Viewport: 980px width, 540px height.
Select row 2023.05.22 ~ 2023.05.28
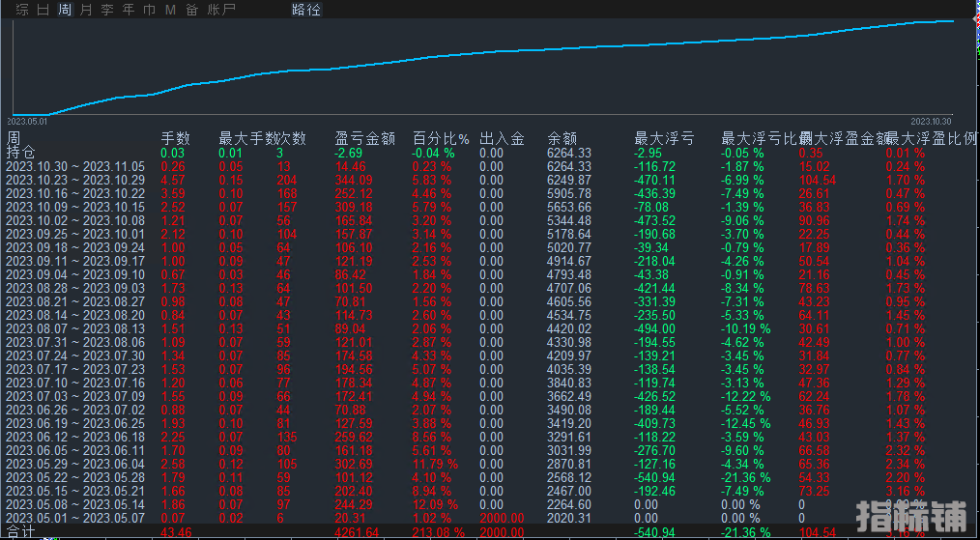click(75, 477)
